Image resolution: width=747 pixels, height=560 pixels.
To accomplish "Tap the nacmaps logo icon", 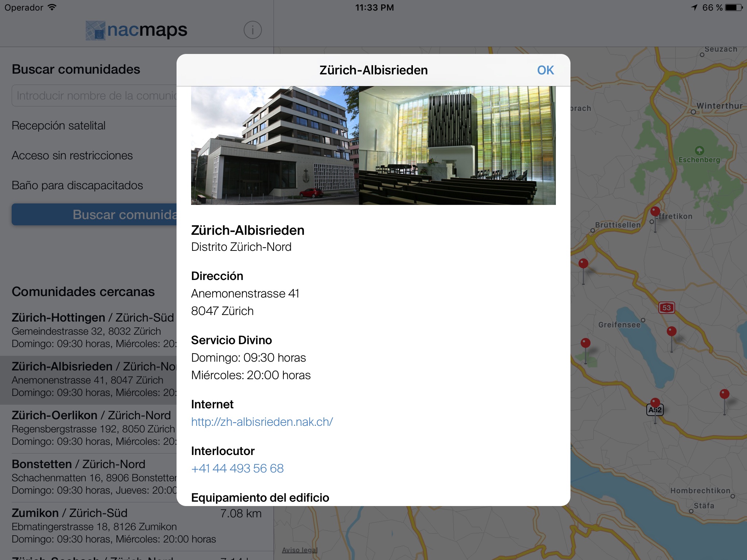I will coord(95,30).
